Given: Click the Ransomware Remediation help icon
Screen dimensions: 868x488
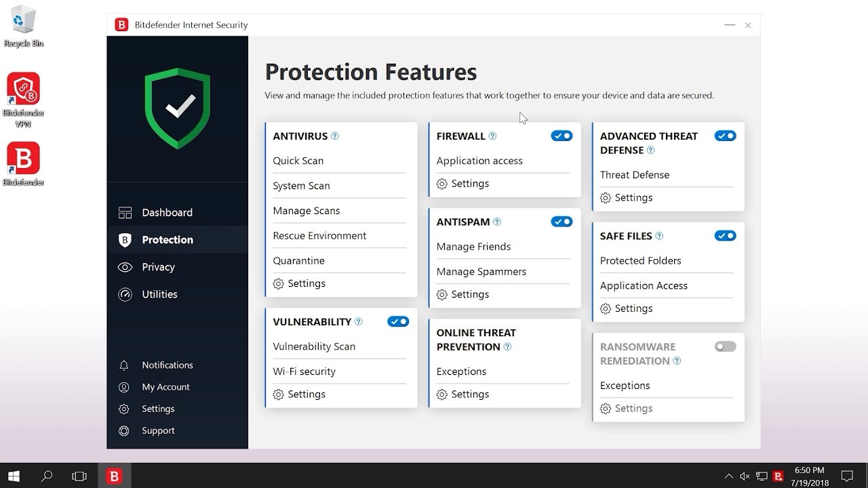Looking at the screenshot, I should pos(677,361).
